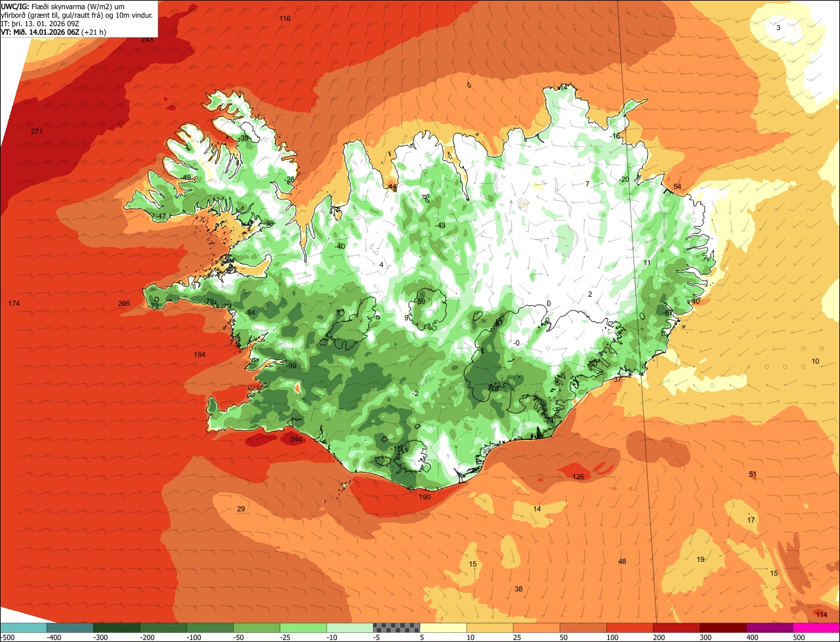This screenshot has height=642, width=840.
Task: Click the map value '37'
Action: (x=618, y=379)
